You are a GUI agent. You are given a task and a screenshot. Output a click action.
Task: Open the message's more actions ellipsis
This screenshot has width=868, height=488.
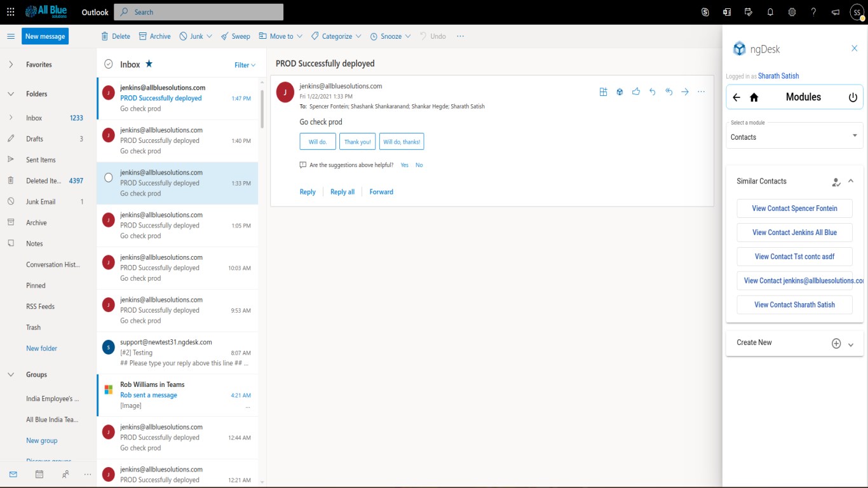click(702, 91)
